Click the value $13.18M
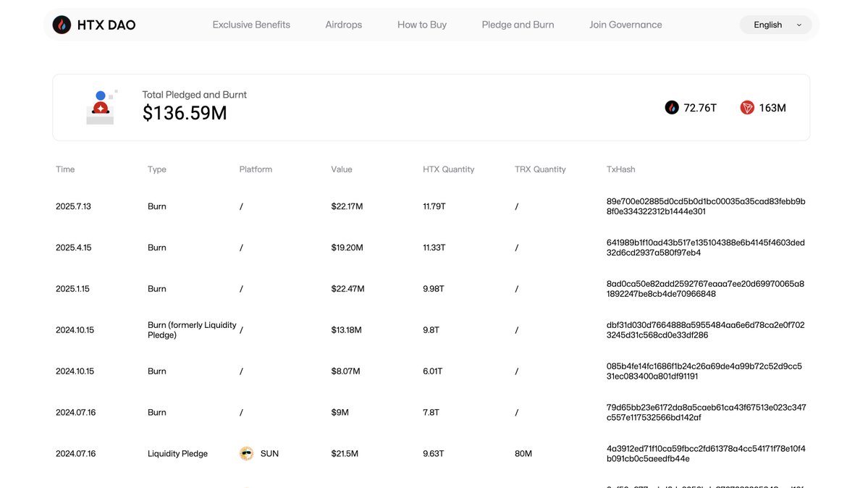Image resolution: width=868 pixels, height=488 pixels. [347, 330]
